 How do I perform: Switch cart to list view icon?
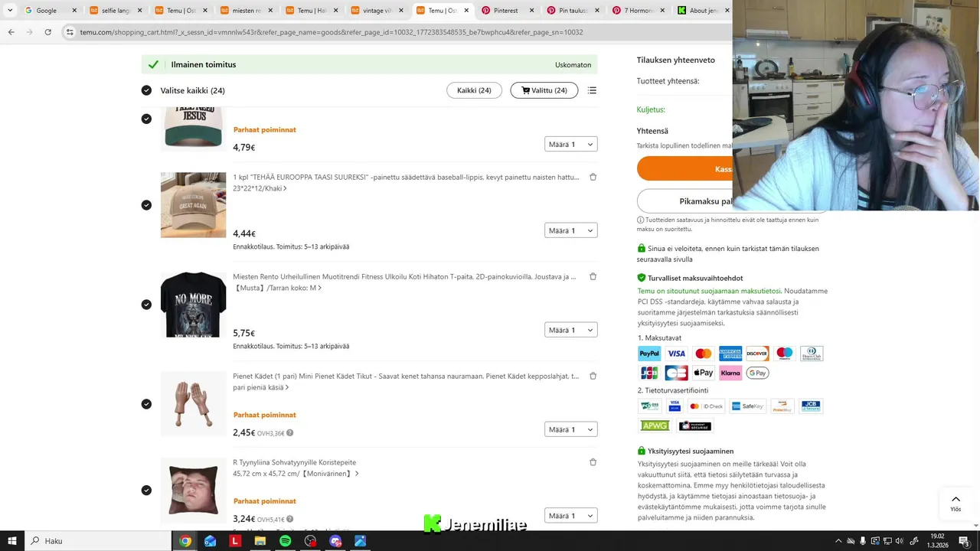coord(592,90)
